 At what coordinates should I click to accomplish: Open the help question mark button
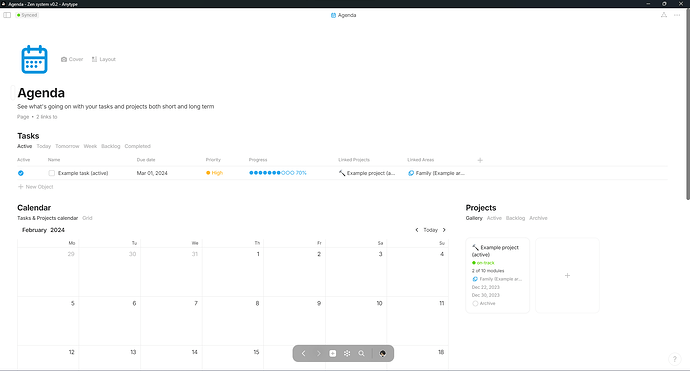tap(675, 359)
